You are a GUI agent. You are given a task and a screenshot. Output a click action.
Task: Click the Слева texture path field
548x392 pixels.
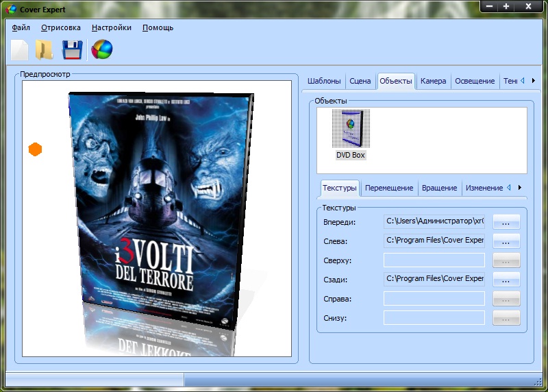coord(434,241)
